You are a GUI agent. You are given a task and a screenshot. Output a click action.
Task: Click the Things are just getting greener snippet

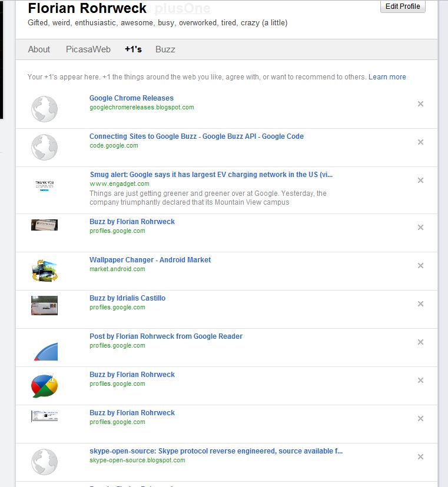tap(208, 198)
